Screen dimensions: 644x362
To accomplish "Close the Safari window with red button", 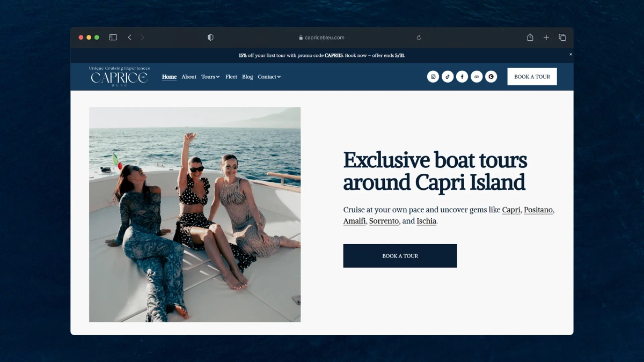I will click(81, 38).
